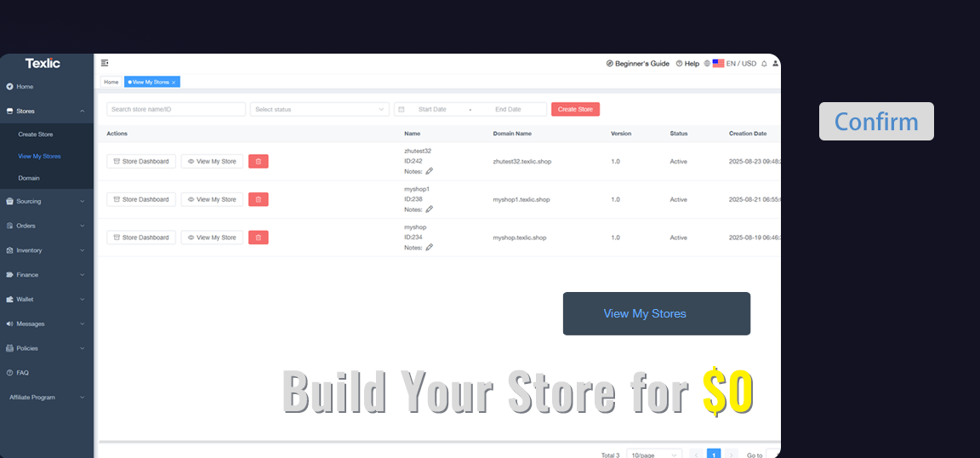The image size is (980, 458).
Task: Switch to the Home tab
Action: point(111,82)
